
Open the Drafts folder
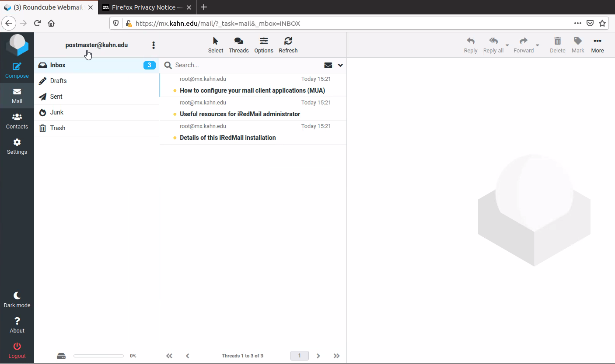(x=97, y=81)
